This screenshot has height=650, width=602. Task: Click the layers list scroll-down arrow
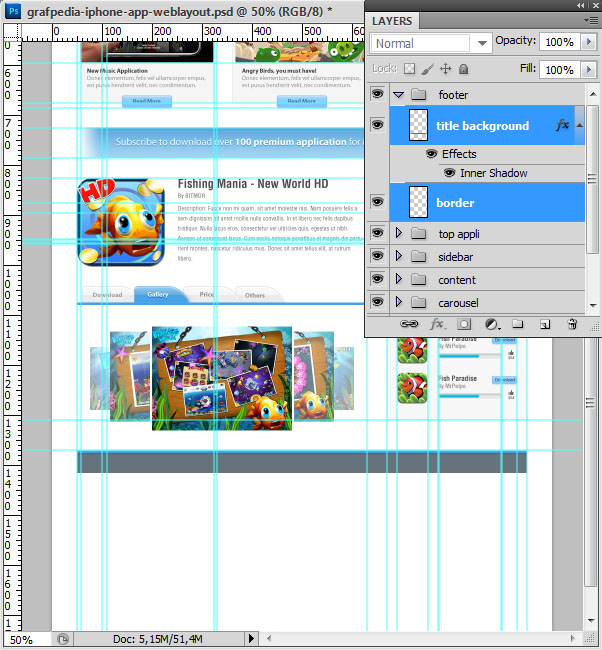pos(593,306)
